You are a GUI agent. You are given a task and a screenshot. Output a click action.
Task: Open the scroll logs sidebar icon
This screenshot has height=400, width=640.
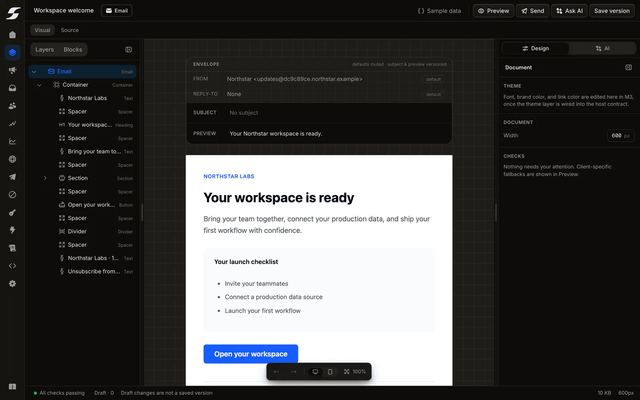[x=13, y=248]
